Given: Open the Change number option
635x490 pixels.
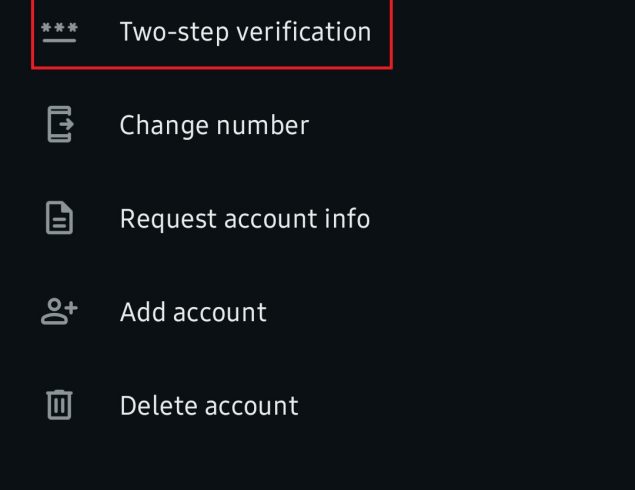Looking at the screenshot, I should [318, 125].
